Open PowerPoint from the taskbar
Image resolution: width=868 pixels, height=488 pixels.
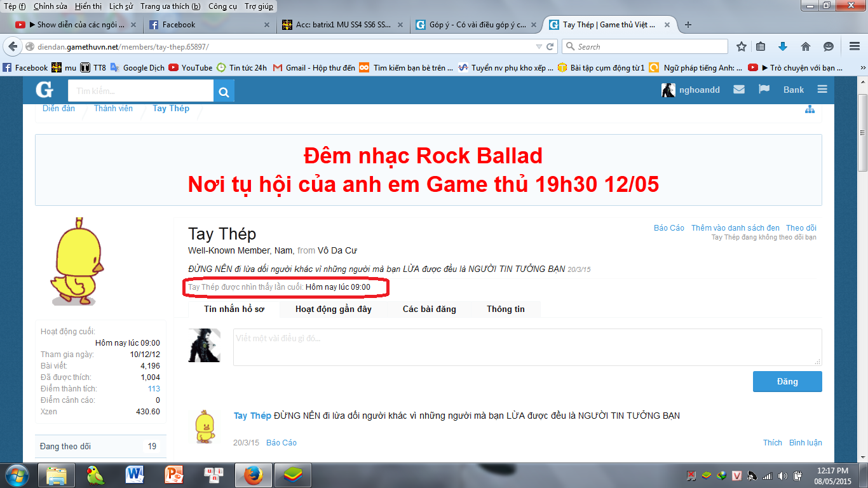174,475
